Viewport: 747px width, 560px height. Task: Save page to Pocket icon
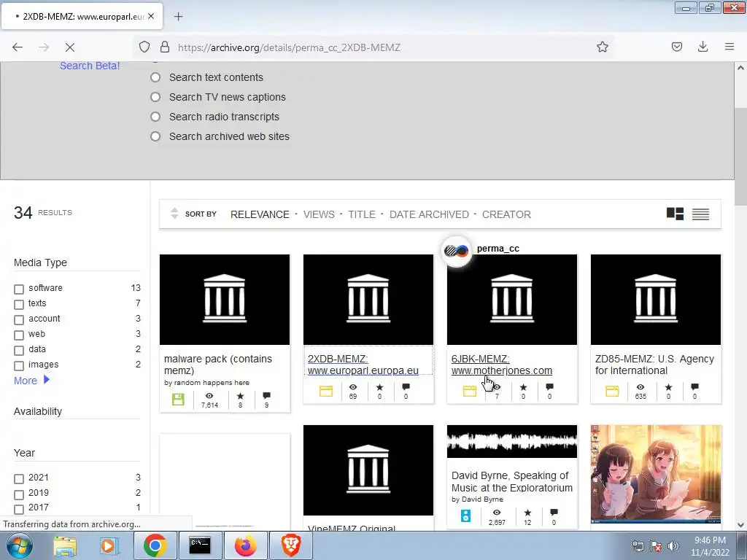point(677,47)
